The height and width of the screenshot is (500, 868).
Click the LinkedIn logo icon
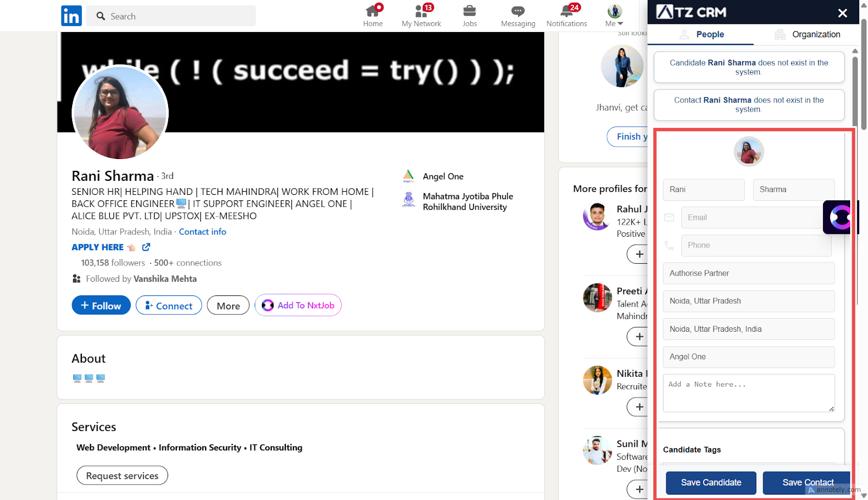[x=71, y=16]
